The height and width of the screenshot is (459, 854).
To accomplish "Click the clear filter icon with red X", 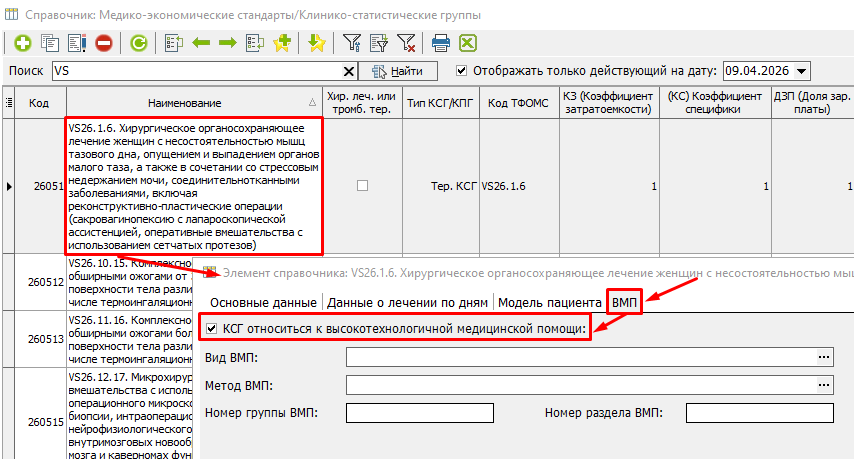I will [x=406, y=43].
